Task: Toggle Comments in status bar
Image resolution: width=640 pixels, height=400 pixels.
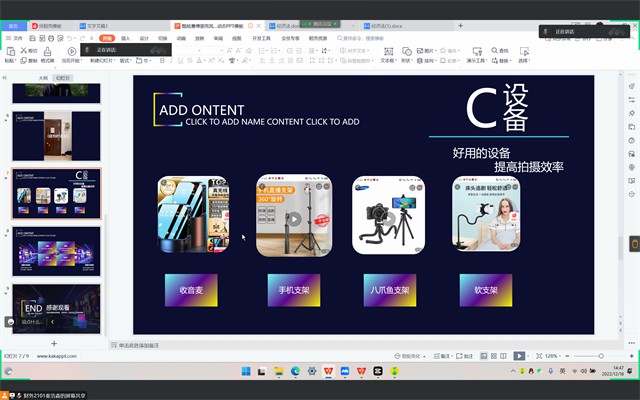Action: point(464,356)
